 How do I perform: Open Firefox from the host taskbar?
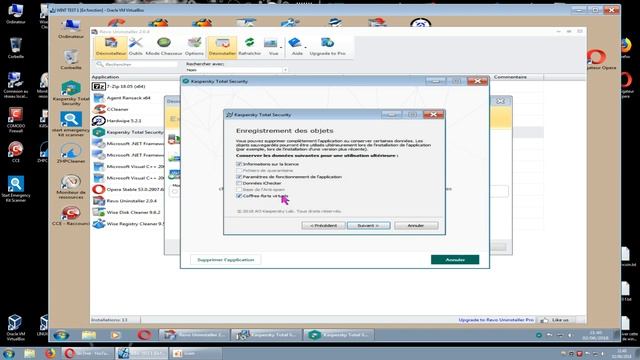(x=50, y=353)
